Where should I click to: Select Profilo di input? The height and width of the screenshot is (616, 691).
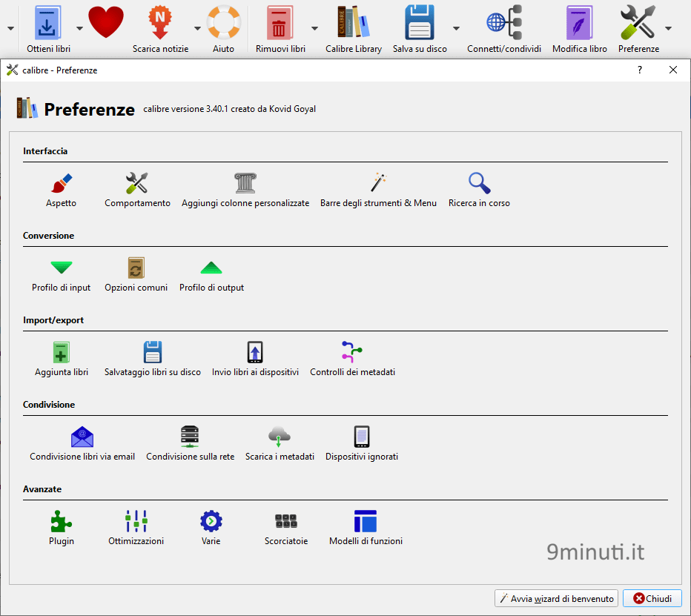(61, 274)
